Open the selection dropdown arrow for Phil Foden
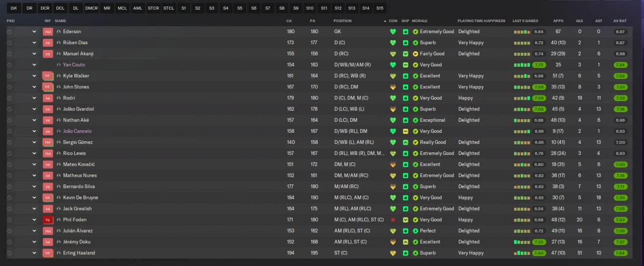The image size is (644, 266). pyautogui.click(x=35, y=220)
